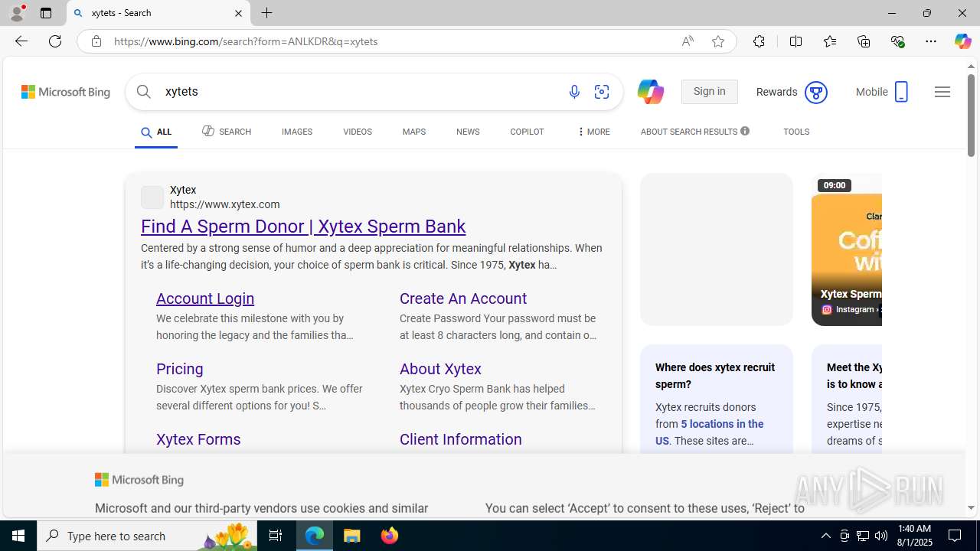Click the browser address bar URL
Viewport: 980px width, 551px height.
click(x=245, y=41)
